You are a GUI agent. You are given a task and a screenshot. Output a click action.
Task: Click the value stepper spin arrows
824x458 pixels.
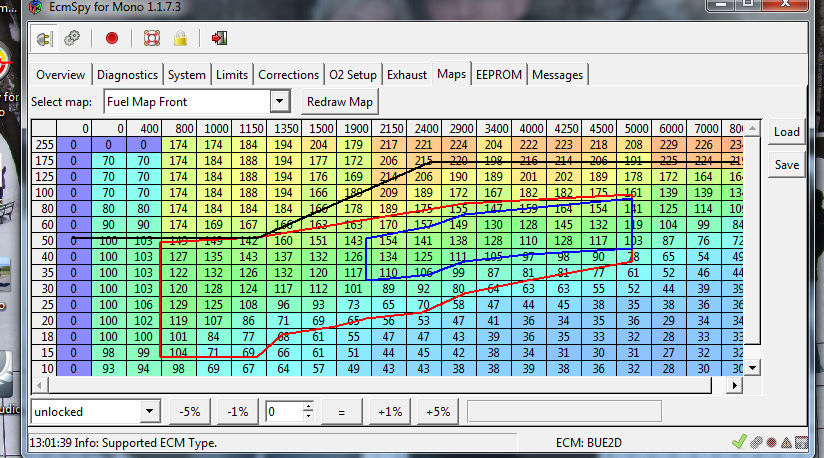pos(308,411)
